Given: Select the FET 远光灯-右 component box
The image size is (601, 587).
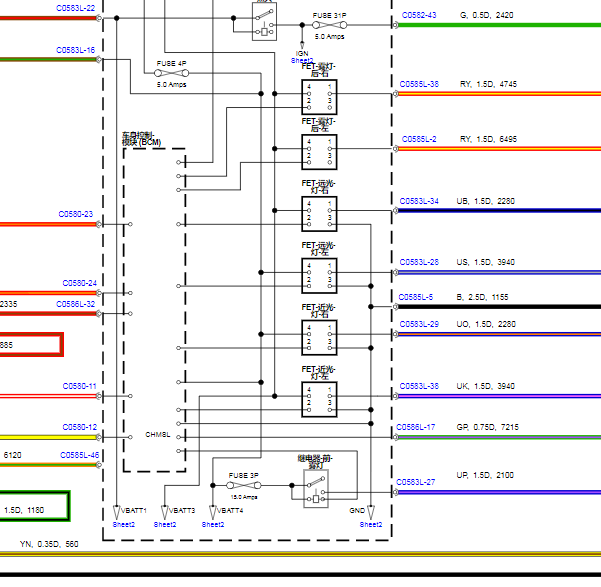Looking at the screenshot, I should (x=319, y=214).
